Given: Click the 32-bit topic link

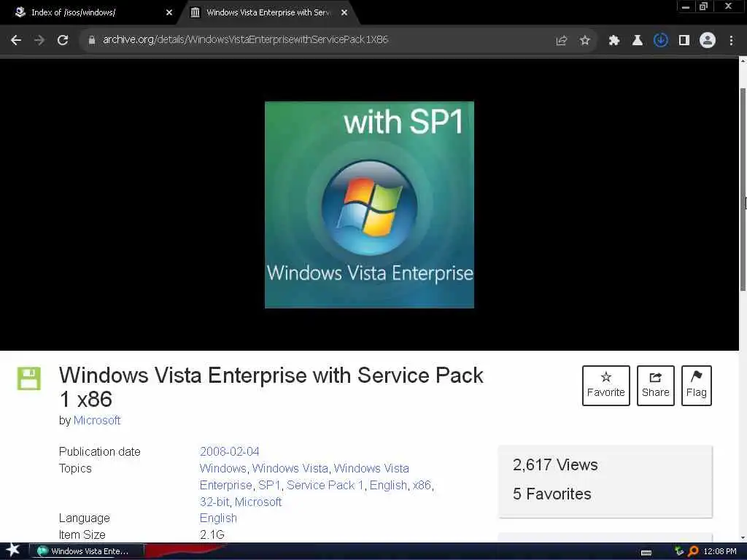Looking at the screenshot, I should tap(214, 502).
